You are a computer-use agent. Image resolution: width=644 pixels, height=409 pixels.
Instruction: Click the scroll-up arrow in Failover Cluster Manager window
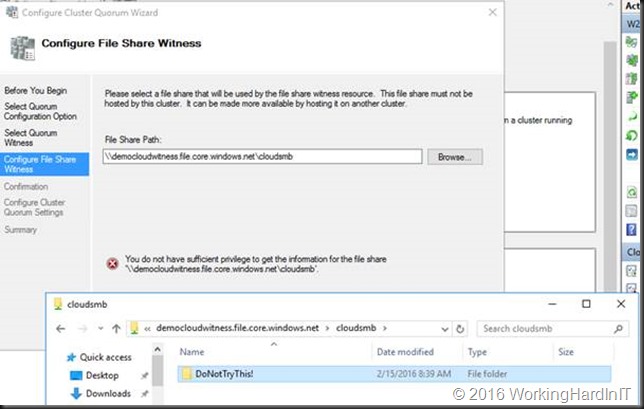[611, 5]
